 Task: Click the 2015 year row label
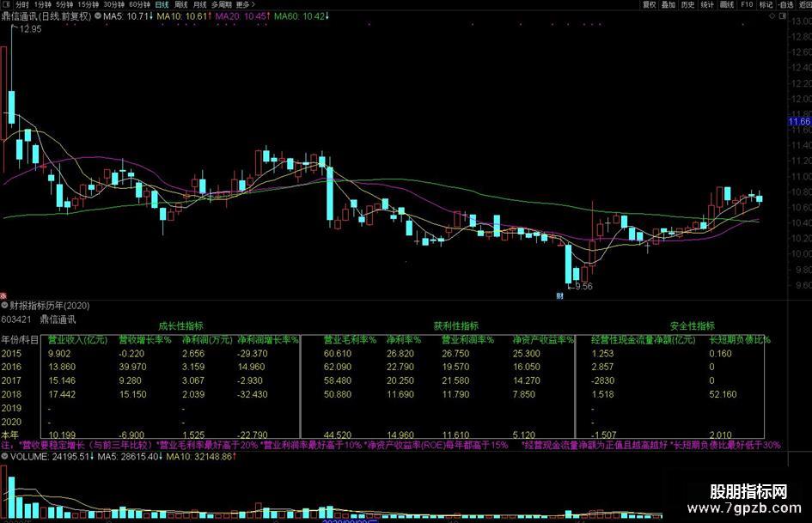pyautogui.click(x=11, y=354)
